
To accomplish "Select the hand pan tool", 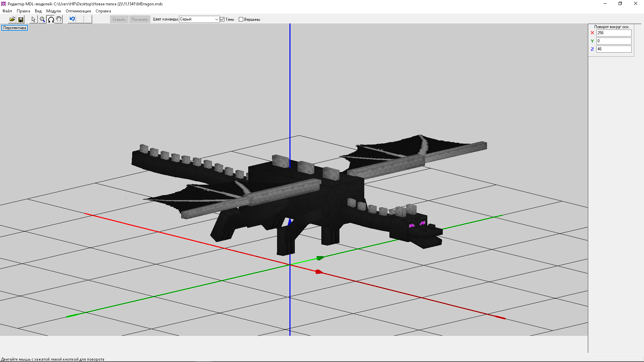I will coord(59,19).
